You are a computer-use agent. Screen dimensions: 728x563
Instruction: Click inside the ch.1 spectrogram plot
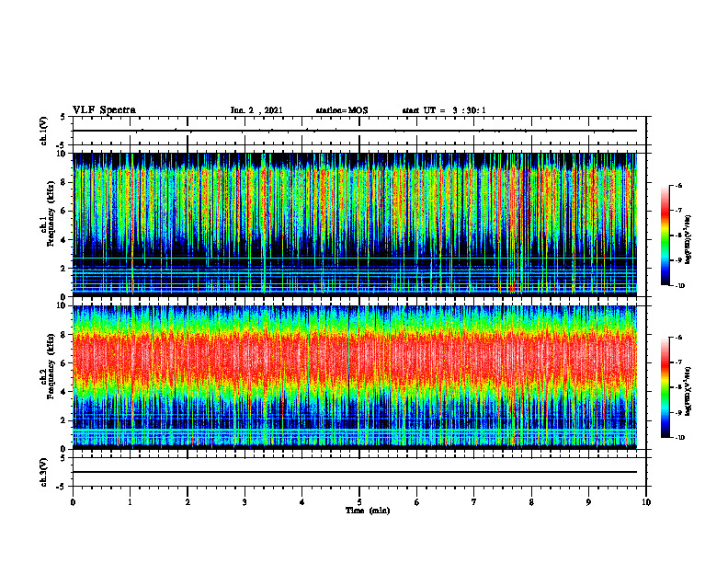pos(355,224)
